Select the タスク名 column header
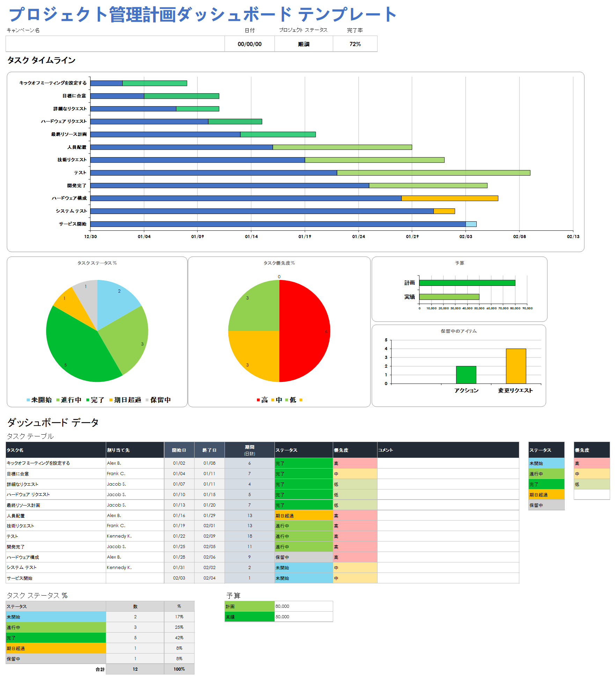616x686 pixels. coord(56,450)
